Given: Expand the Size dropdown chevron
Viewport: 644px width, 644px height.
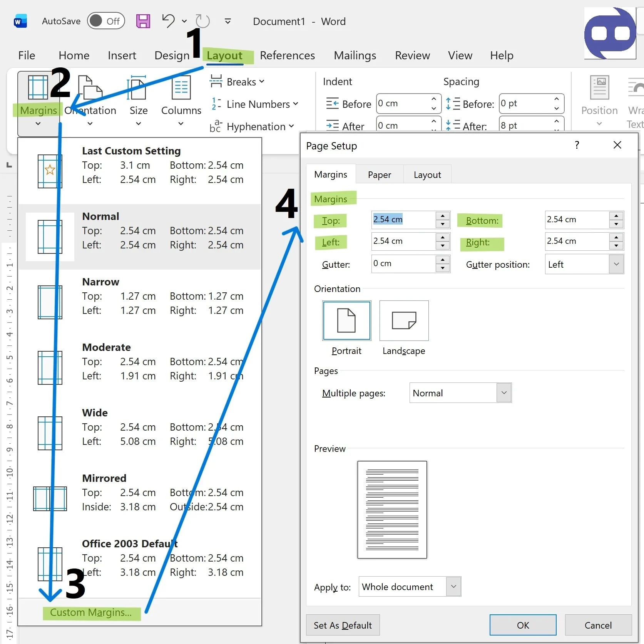Looking at the screenshot, I should pos(139,124).
